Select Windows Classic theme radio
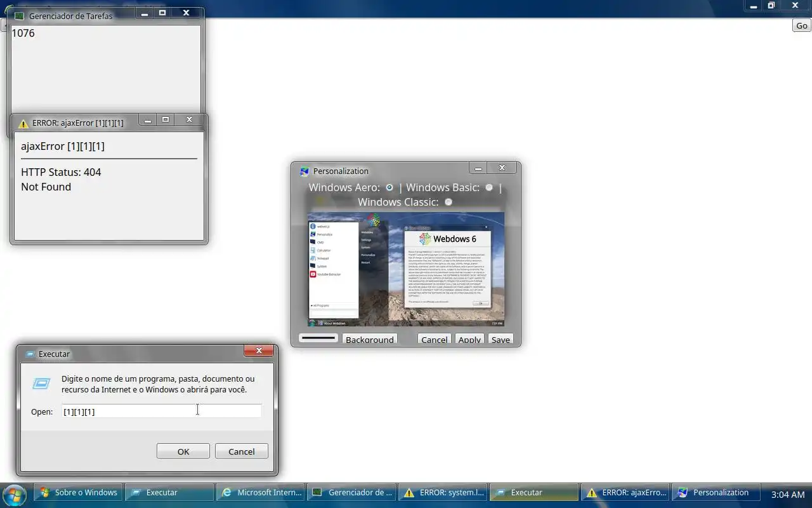The height and width of the screenshot is (508, 812). [449, 202]
